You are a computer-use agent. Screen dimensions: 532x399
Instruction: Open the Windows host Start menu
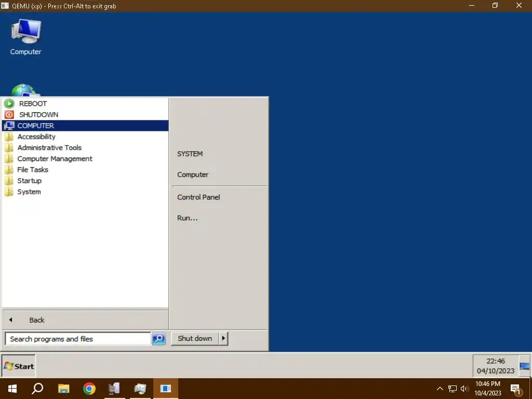[x=12, y=389]
